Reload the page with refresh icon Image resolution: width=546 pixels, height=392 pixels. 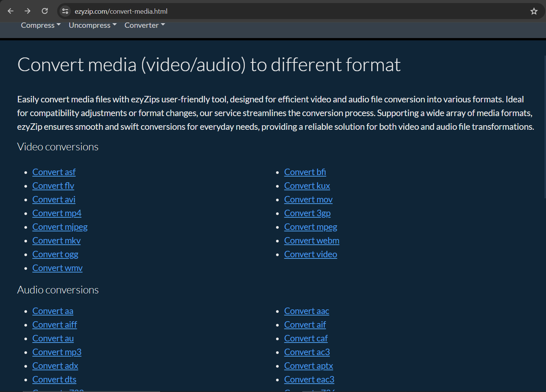[45, 11]
